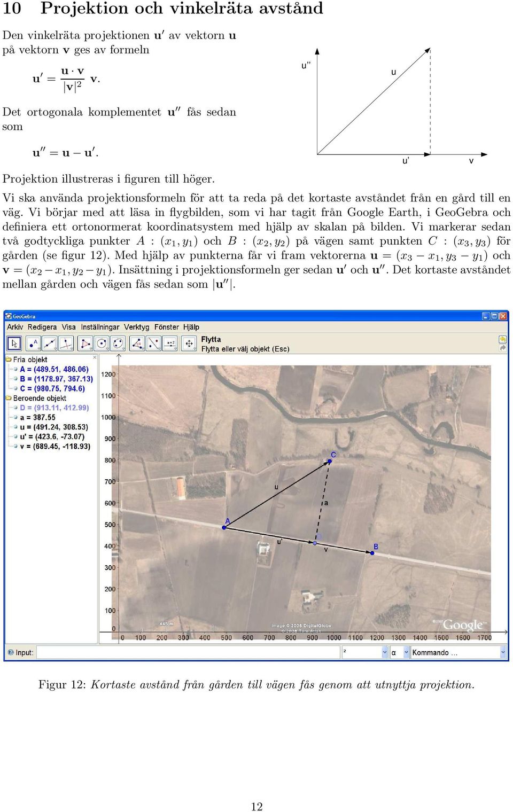This screenshot has height=812, width=513.
Task: Click inside the Input text field
Action: (x=188, y=652)
